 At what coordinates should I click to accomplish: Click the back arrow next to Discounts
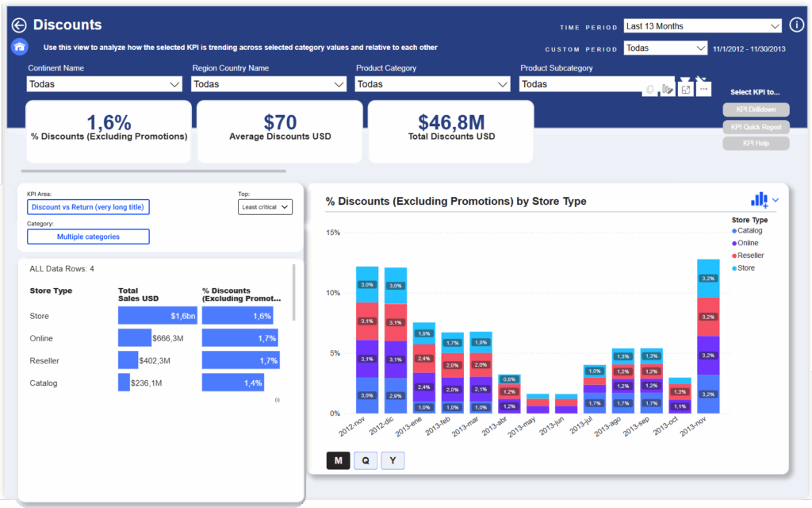pyautogui.click(x=19, y=25)
